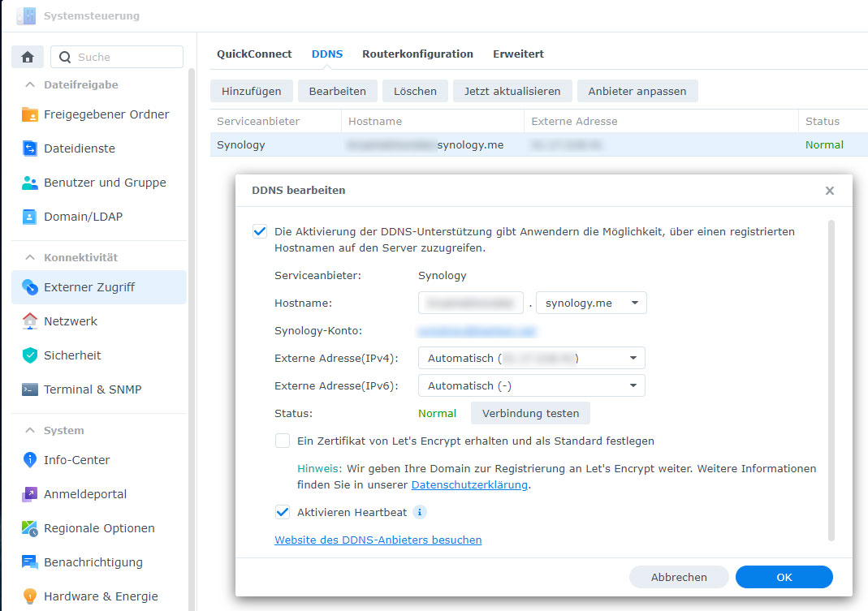Click inside the Suche search field

coord(116,57)
